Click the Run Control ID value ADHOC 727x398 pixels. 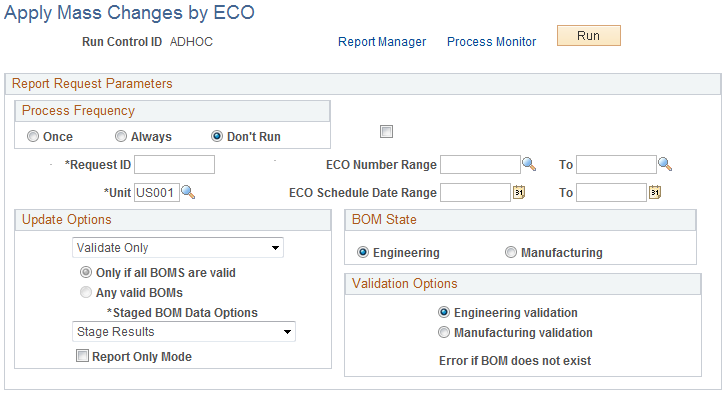[x=191, y=42]
